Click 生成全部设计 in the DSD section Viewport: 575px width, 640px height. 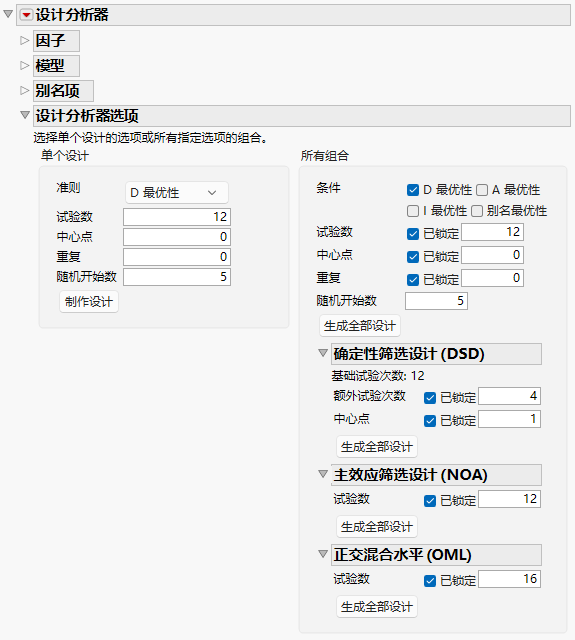[x=377, y=447]
